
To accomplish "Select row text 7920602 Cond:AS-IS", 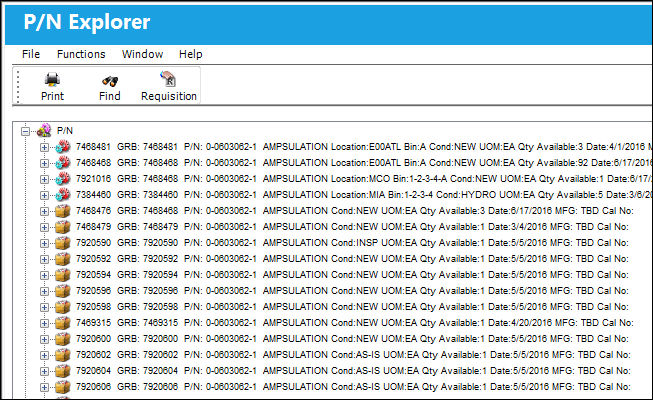I will 353,355.
